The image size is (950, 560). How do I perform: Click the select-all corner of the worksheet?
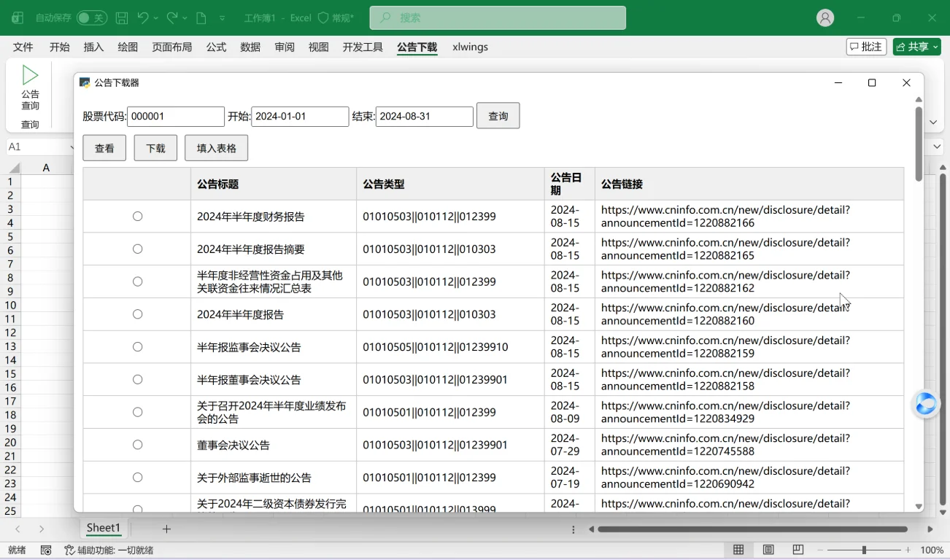(x=14, y=168)
